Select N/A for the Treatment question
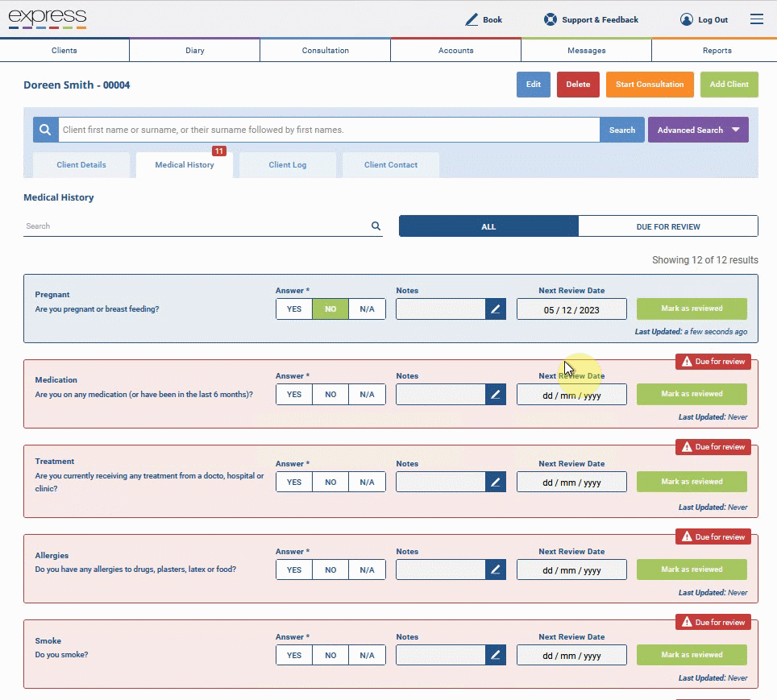This screenshot has width=777, height=700. pos(368,482)
